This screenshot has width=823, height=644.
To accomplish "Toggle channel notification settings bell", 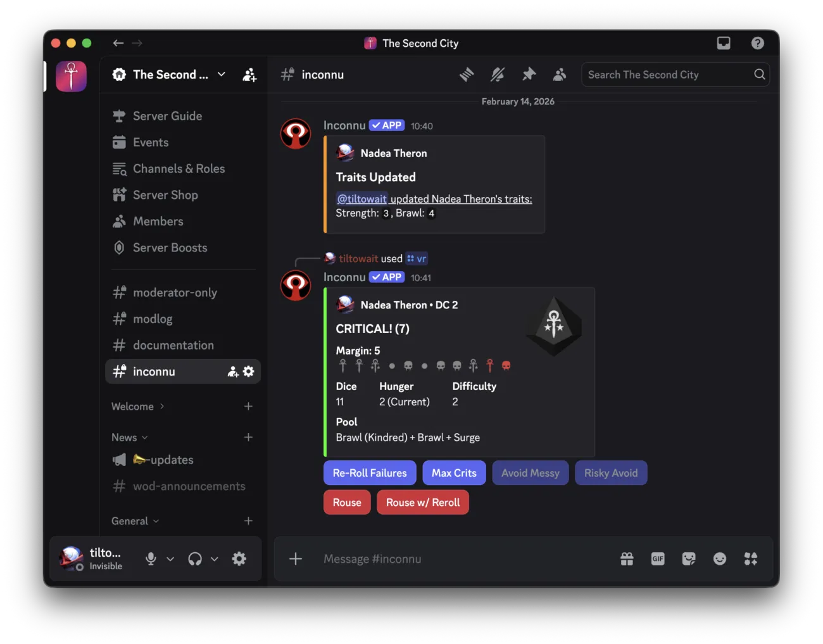I will click(498, 75).
